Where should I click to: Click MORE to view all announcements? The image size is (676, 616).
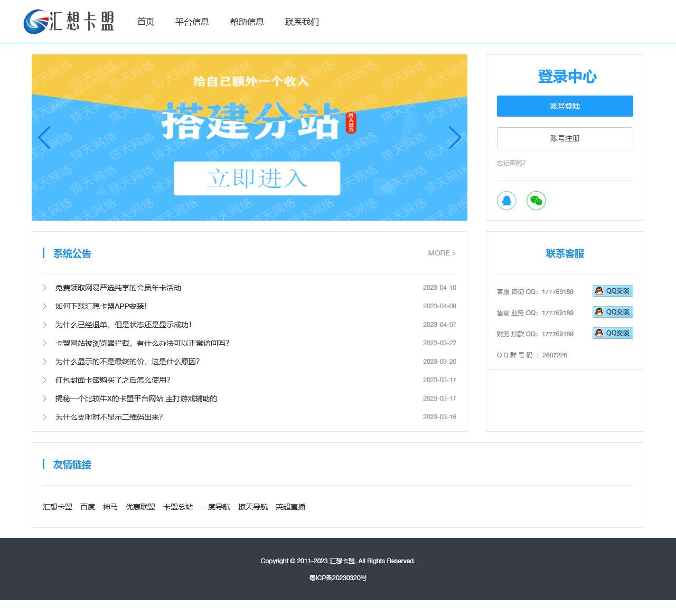pos(442,253)
